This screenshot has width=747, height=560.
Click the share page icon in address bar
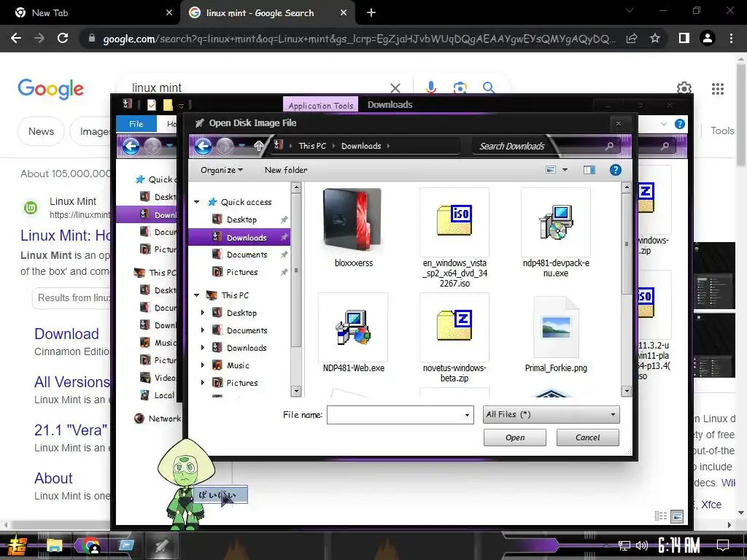point(632,38)
